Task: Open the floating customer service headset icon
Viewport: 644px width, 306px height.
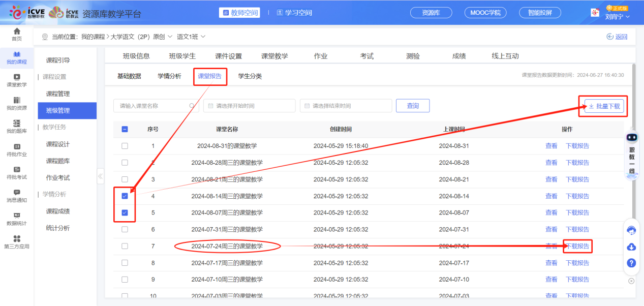Action: click(x=631, y=230)
